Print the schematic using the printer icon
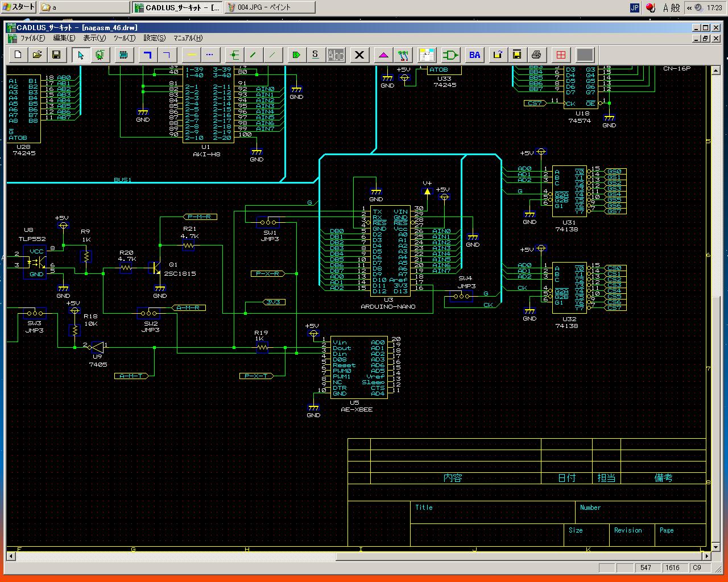This screenshot has width=728, height=582. (x=536, y=55)
